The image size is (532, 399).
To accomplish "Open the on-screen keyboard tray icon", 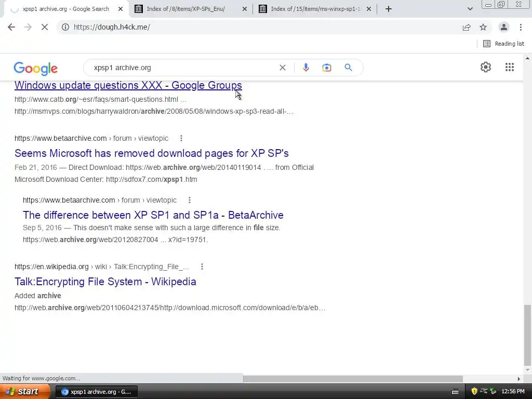I will (455, 392).
